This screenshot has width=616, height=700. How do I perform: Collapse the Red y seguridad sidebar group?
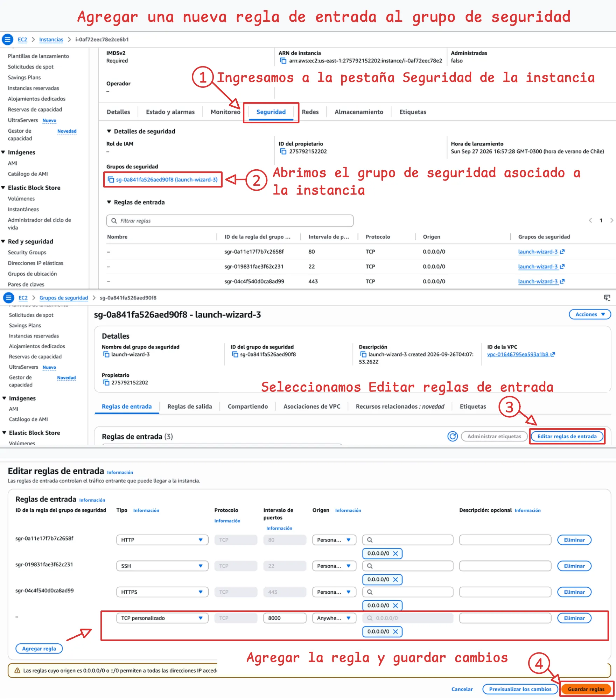[3, 241]
